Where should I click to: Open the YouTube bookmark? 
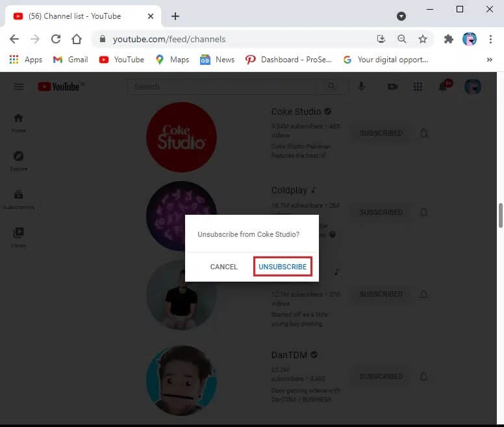121,60
